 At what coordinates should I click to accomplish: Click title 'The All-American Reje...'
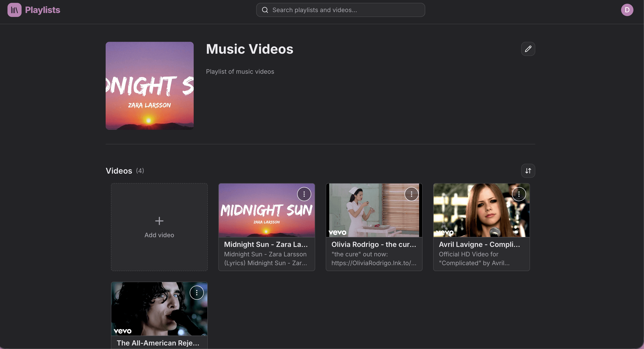pos(158,343)
